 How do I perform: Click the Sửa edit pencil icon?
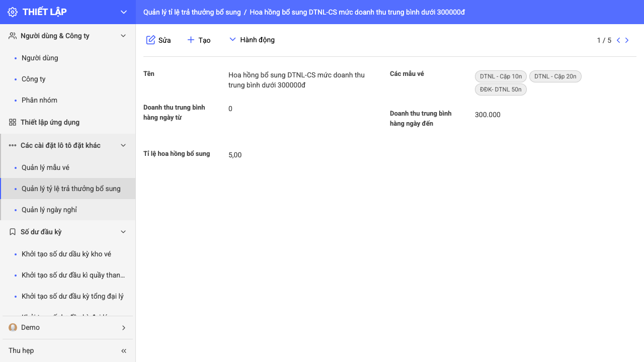click(150, 40)
